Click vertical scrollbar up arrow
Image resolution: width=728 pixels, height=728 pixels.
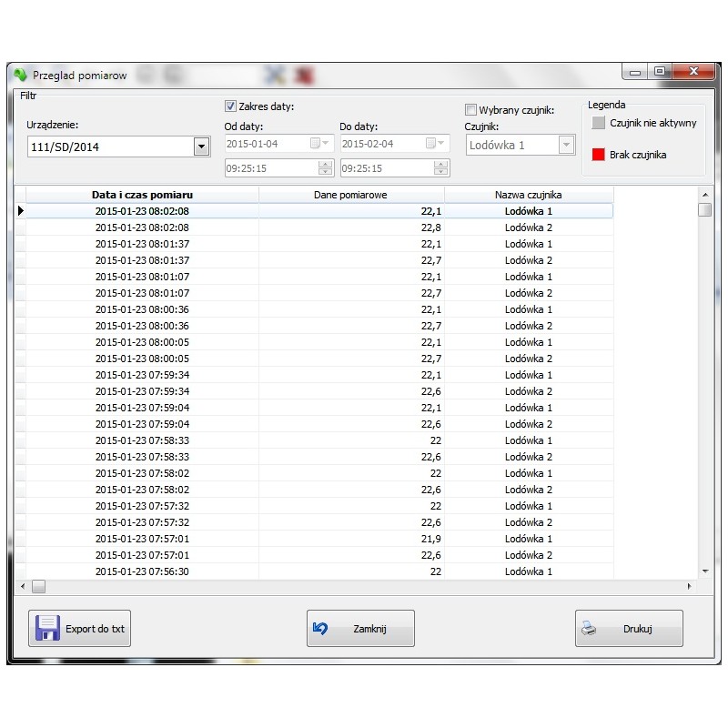705,195
